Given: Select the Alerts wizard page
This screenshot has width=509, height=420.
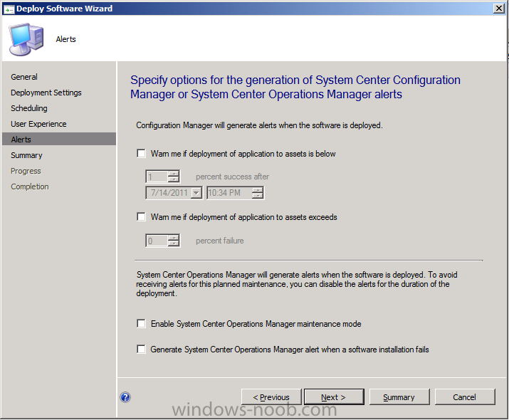Looking at the screenshot, I should coord(59,139).
